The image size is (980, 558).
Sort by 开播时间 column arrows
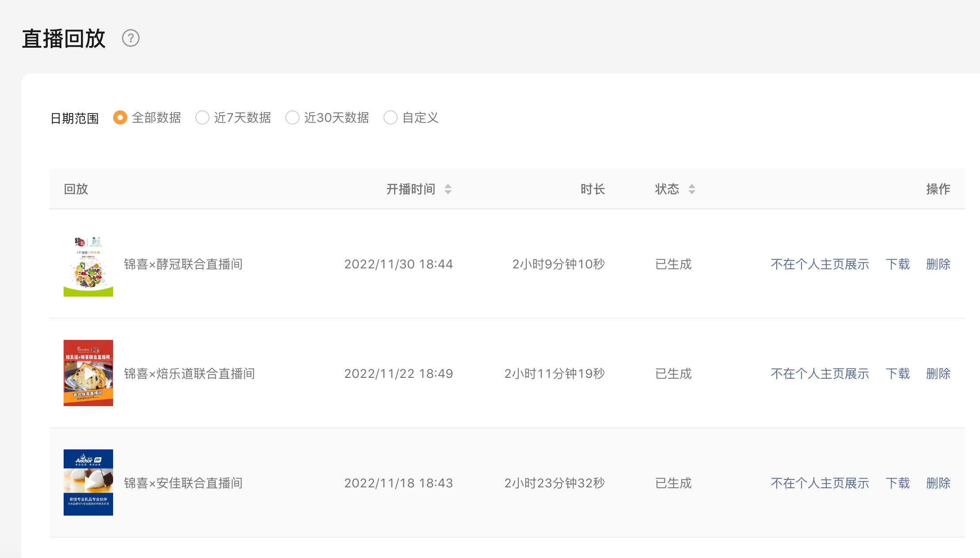[x=448, y=189]
